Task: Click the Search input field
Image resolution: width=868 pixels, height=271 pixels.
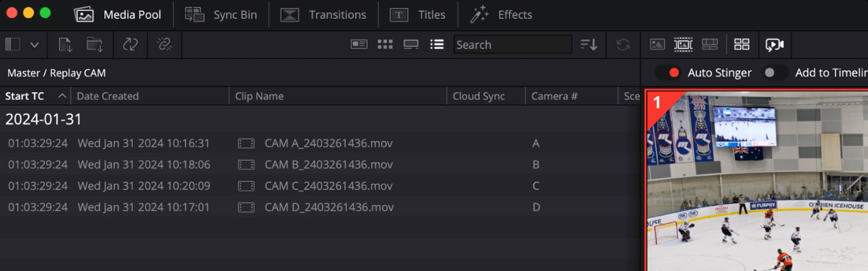Action: tap(512, 45)
